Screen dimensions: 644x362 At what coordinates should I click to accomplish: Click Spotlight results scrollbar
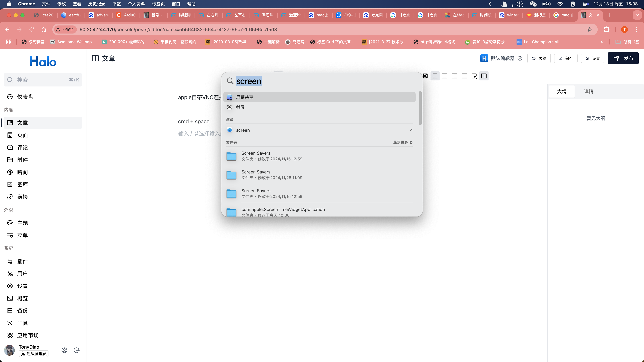(420, 108)
